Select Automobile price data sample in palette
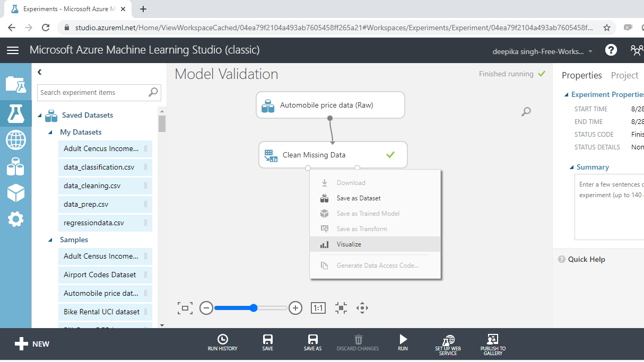Image resolution: width=644 pixels, height=362 pixels. (105, 294)
